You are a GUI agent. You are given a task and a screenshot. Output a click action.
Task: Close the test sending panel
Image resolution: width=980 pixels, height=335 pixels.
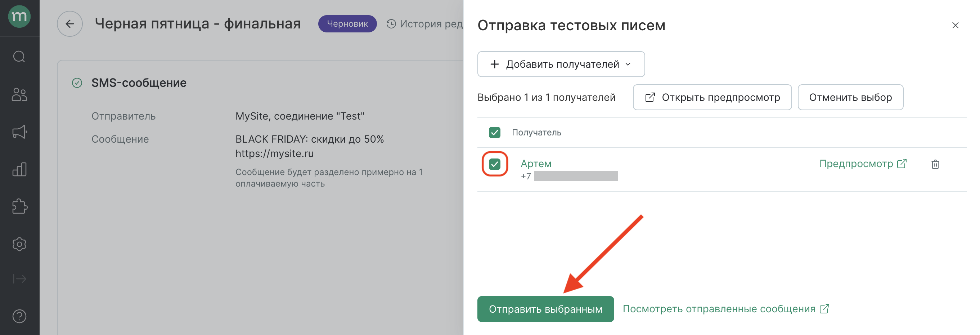pyautogui.click(x=955, y=25)
